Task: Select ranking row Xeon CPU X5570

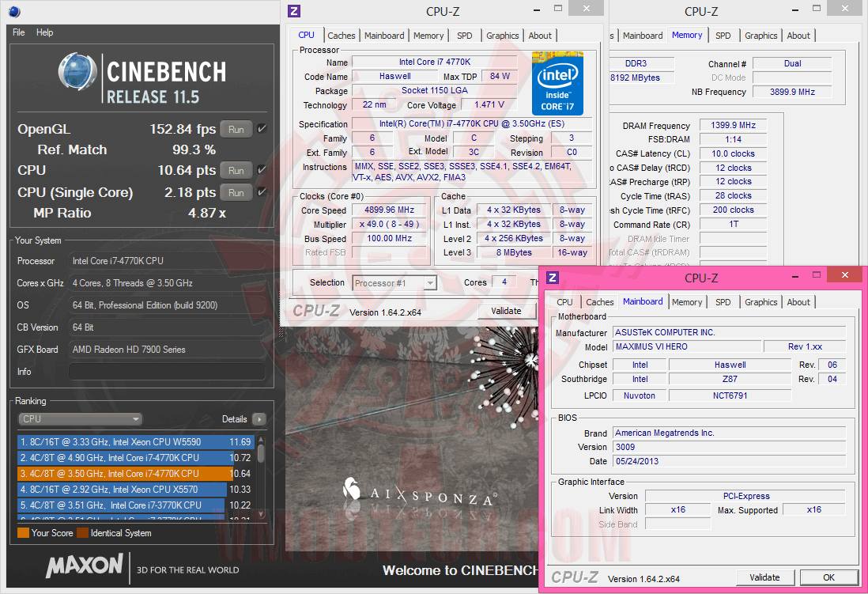Action: 136,490
